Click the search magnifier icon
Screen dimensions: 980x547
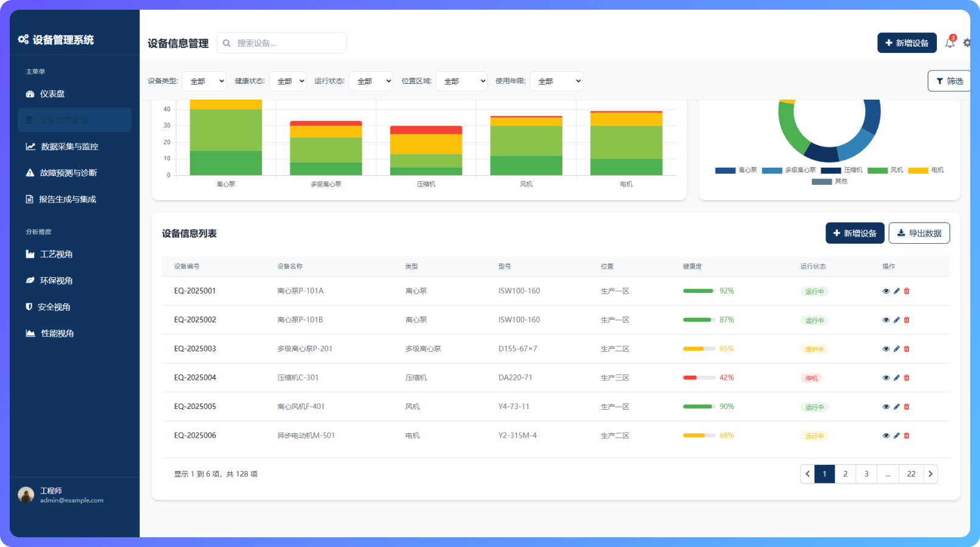coord(227,43)
